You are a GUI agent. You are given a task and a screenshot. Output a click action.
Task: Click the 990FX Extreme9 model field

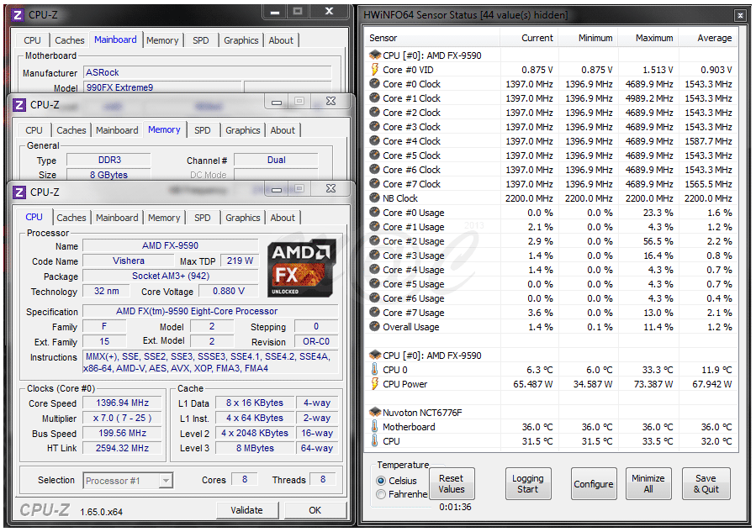(x=162, y=87)
